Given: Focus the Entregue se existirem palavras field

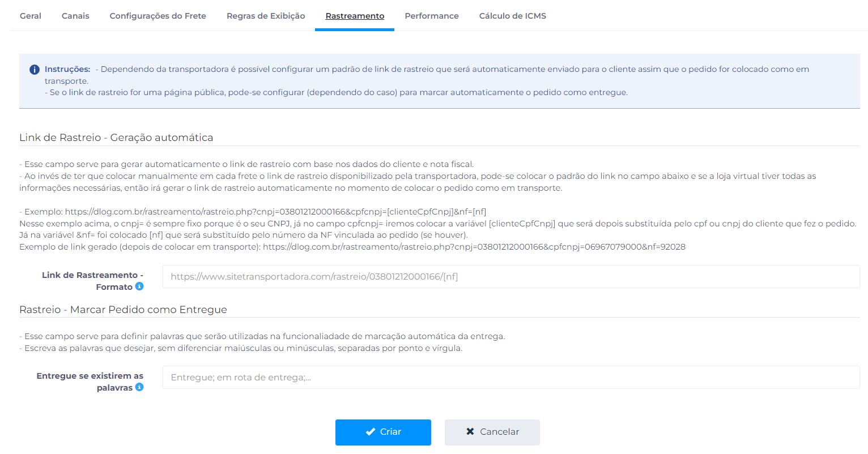Looking at the screenshot, I should tap(511, 378).
